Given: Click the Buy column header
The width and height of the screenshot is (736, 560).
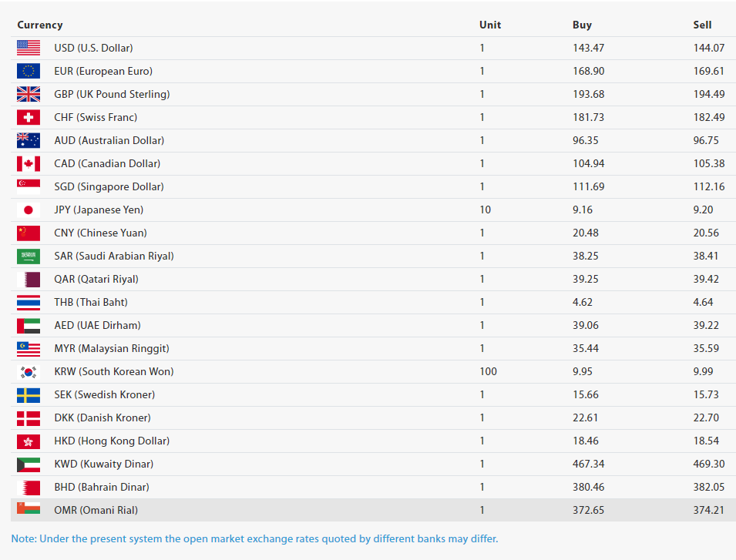Looking at the screenshot, I should pos(582,25).
